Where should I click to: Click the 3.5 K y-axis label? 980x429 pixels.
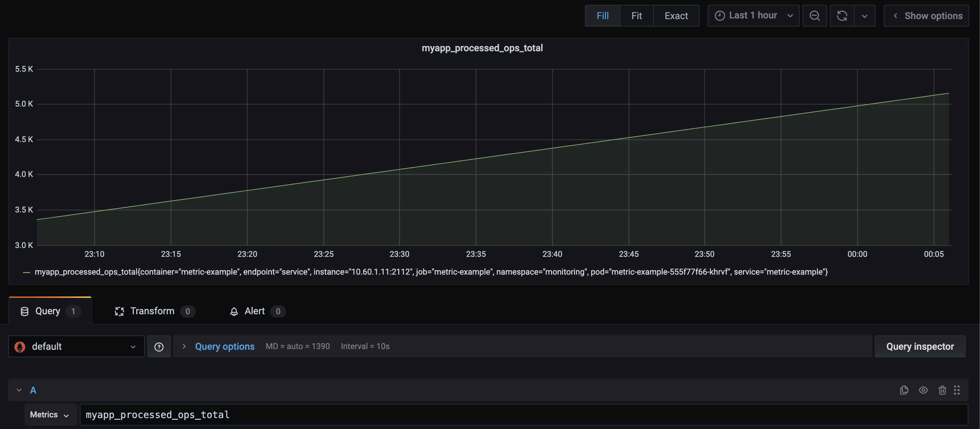pos(24,210)
